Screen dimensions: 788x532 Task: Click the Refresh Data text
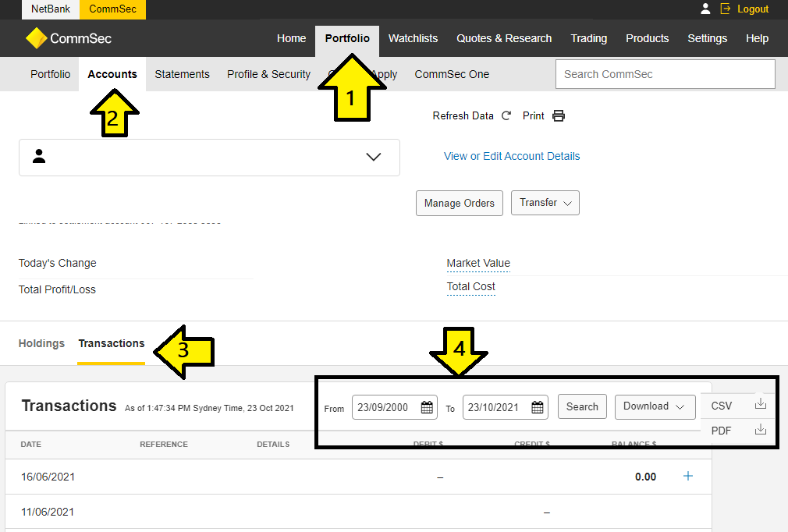[x=463, y=115]
